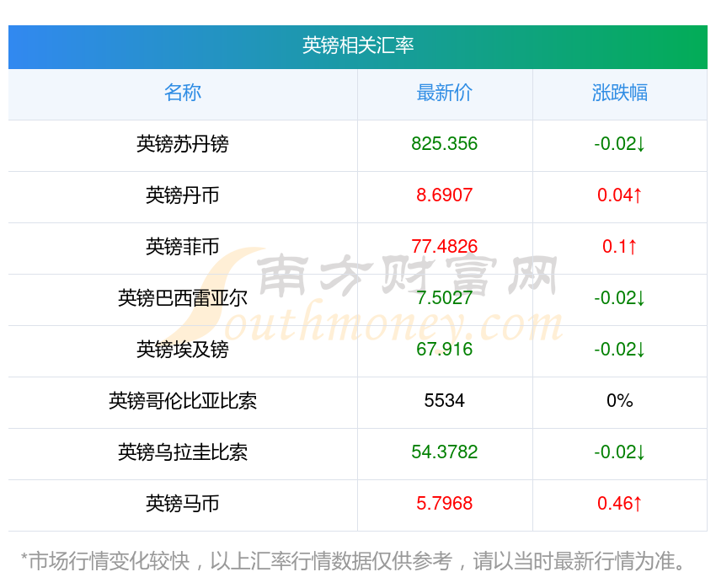The width and height of the screenshot is (716, 588).
Task: Select the 英镑哥伦比亚比索 row name
Action: 183,401
